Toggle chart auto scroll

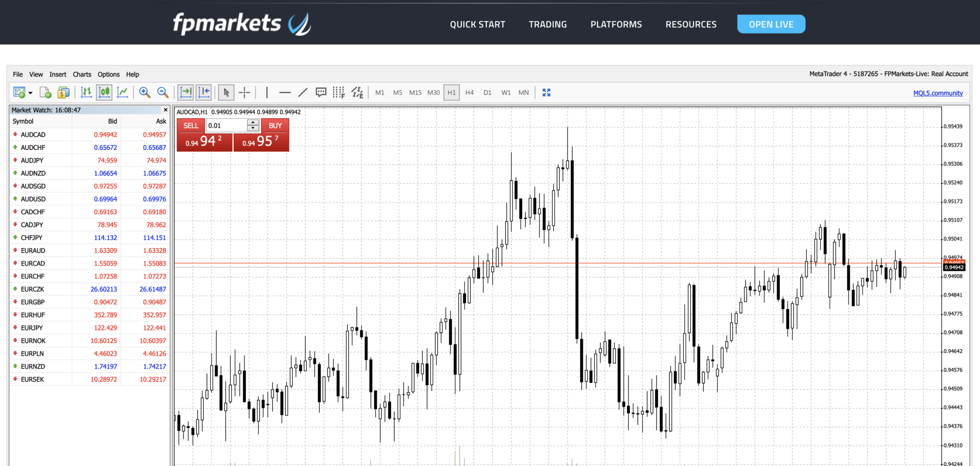pyautogui.click(x=186, y=92)
